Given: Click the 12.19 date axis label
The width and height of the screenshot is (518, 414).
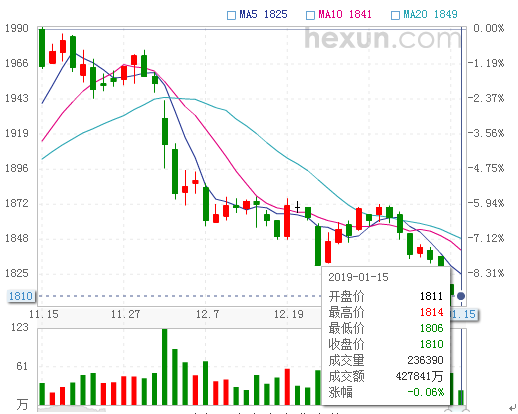Looking at the screenshot, I should point(289,314).
